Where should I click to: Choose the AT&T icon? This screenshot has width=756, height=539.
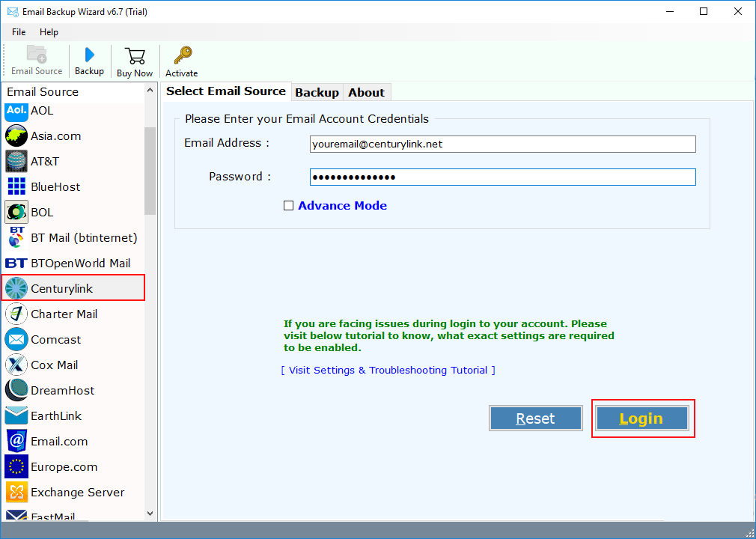tap(16, 162)
